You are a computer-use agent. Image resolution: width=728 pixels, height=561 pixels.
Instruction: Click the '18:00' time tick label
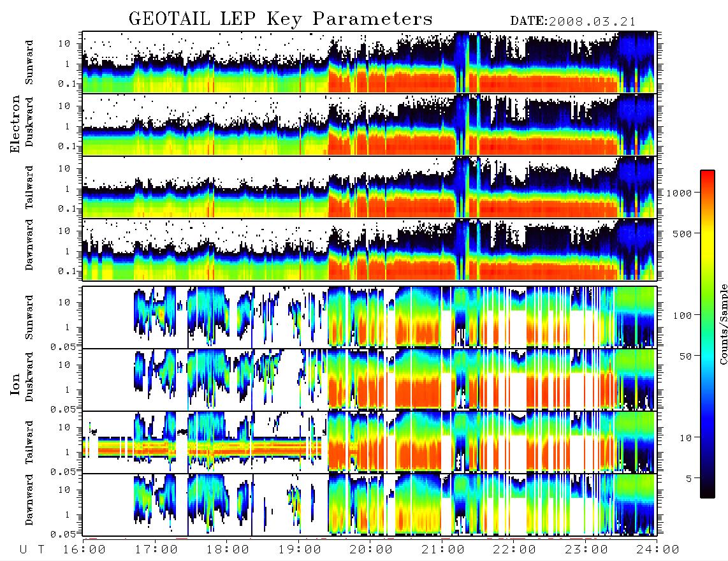pyautogui.click(x=228, y=550)
